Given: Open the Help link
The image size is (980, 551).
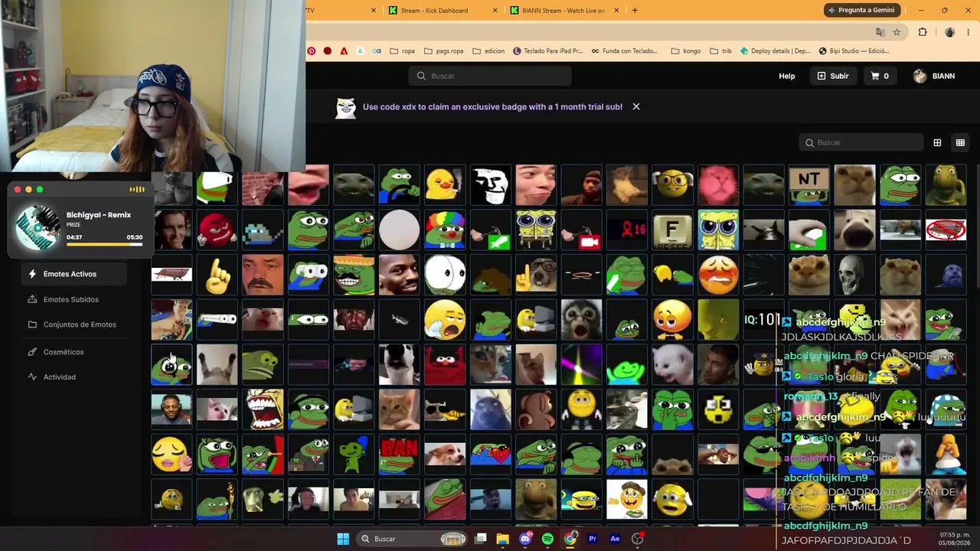Looking at the screenshot, I should point(787,76).
